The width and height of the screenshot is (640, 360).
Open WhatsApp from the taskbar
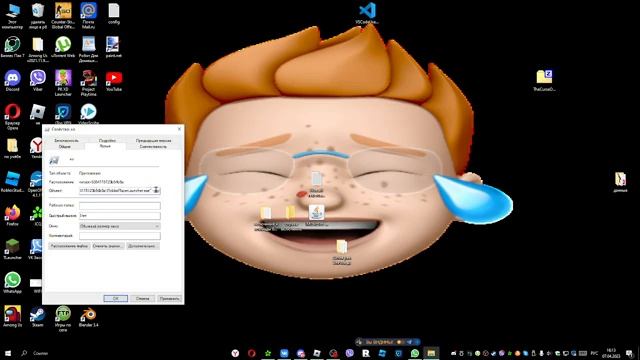point(415,353)
